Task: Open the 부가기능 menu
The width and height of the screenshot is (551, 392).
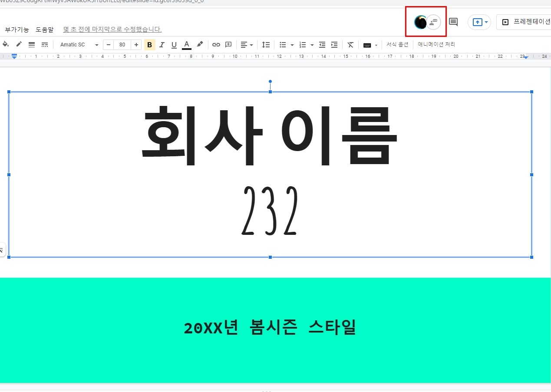Action: tap(16, 30)
